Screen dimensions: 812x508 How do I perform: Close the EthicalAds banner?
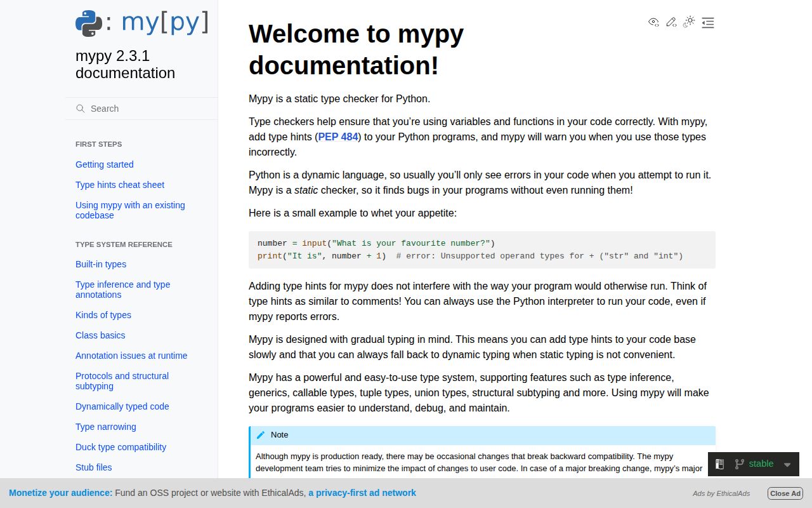point(785,493)
